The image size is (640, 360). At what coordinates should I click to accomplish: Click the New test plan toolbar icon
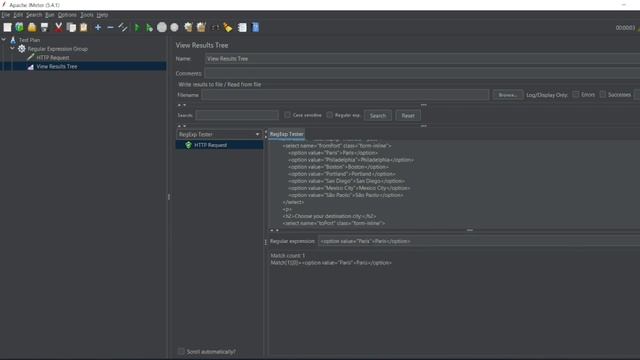tap(7, 27)
